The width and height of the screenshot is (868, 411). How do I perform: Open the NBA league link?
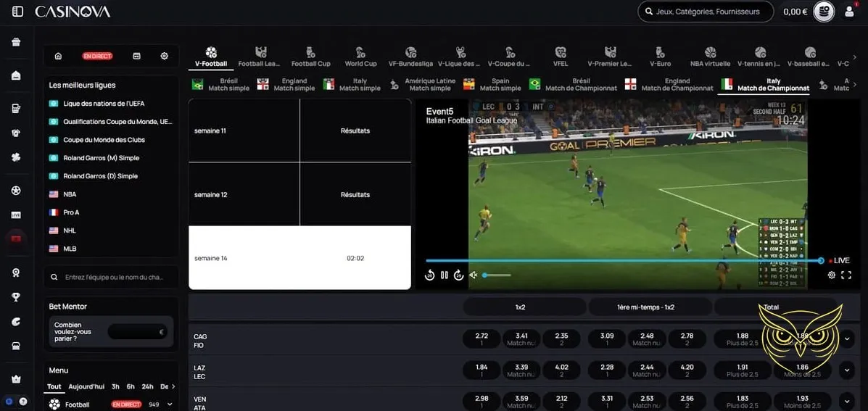70,194
